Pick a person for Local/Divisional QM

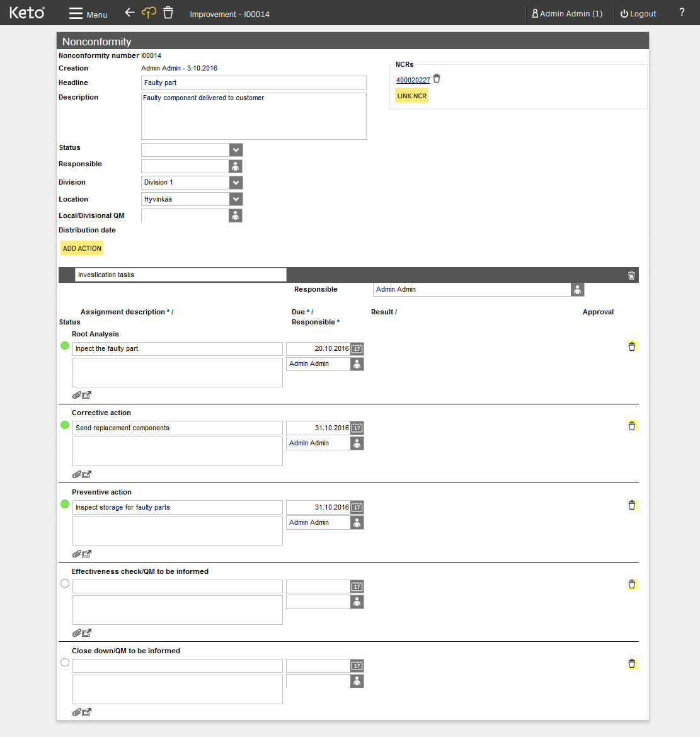point(236,215)
